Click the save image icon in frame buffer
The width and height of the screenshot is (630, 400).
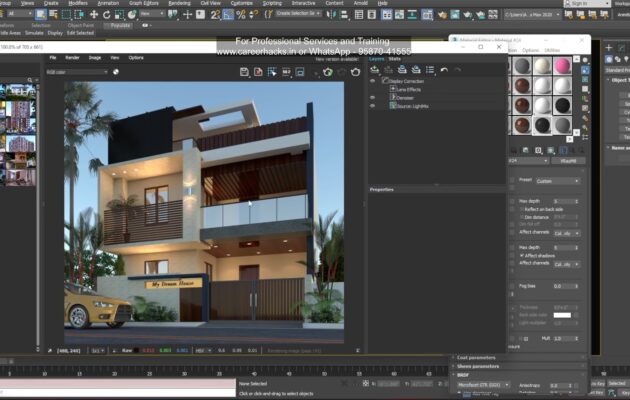click(244, 72)
